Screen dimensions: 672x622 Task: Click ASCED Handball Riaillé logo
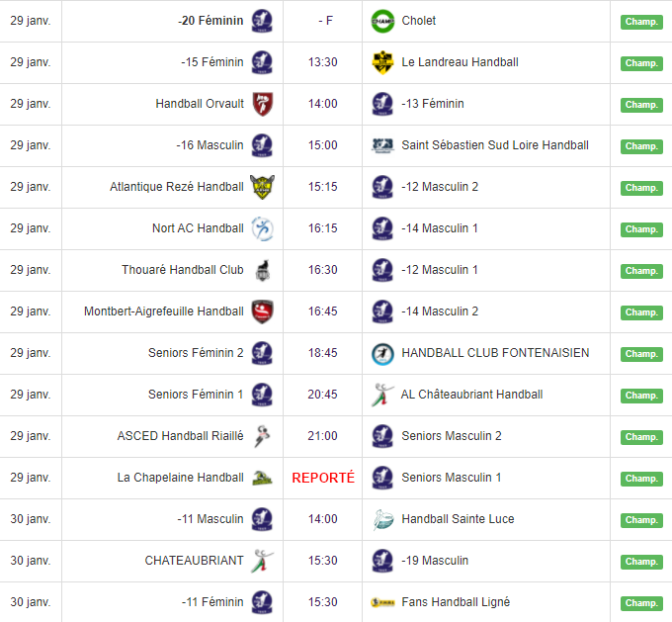pos(262,436)
